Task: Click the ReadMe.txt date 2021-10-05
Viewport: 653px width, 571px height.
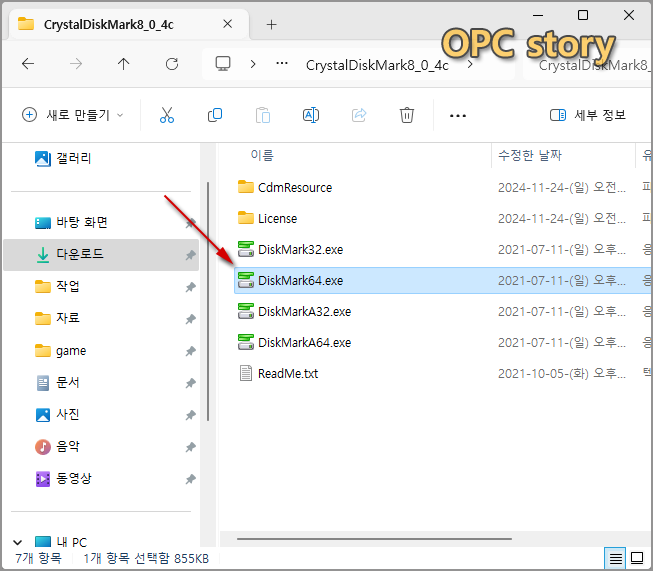Action: click(562, 374)
